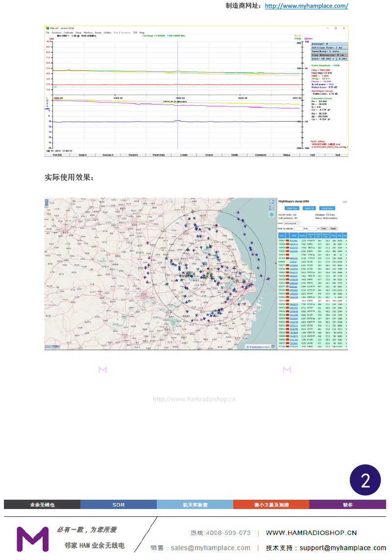Click the Point Data button
Image resolution: width=392 pixels, height=560 pixels.
pyautogui.click(x=158, y=155)
